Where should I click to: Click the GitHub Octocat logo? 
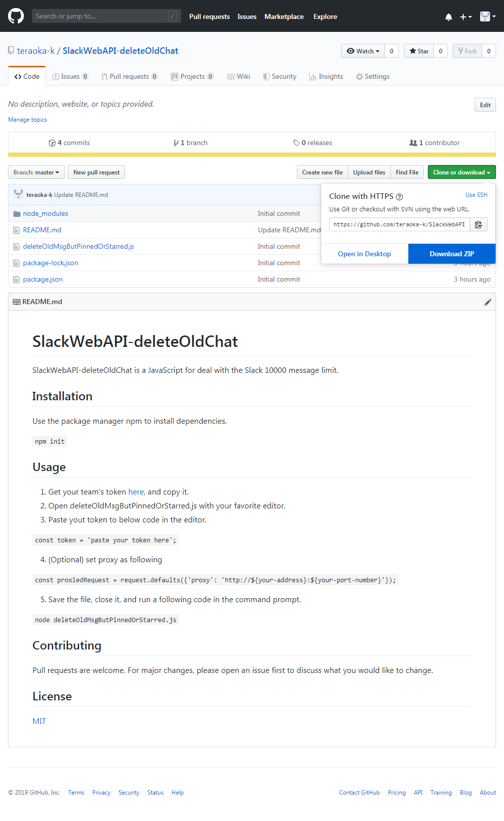16,16
